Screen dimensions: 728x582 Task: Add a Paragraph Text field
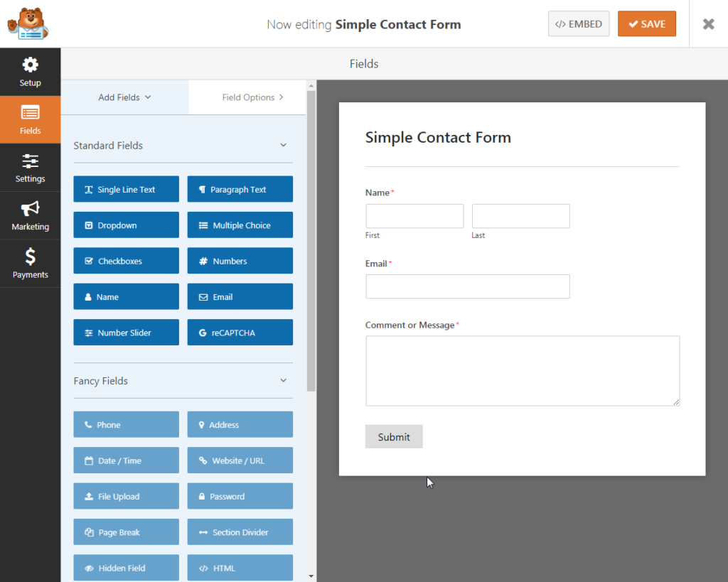point(240,189)
